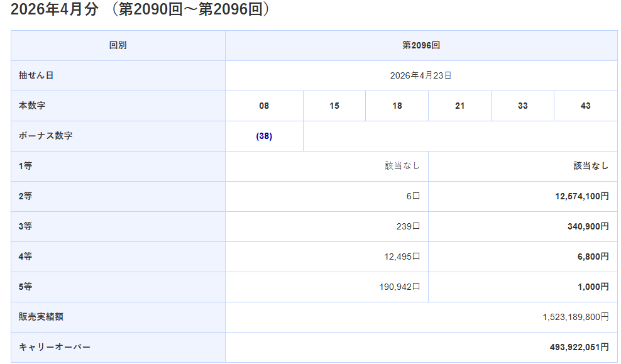The height and width of the screenshot is (364, 621).
Task: Click the 3等 winner count 239口
Action: (407, 226)
